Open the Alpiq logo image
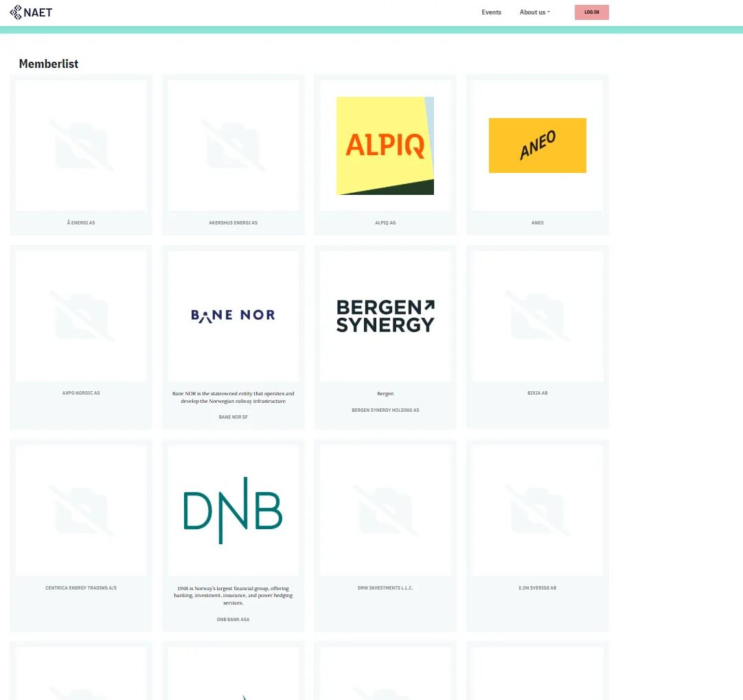Viewport: 743px width, 700px height. (385, 145)
